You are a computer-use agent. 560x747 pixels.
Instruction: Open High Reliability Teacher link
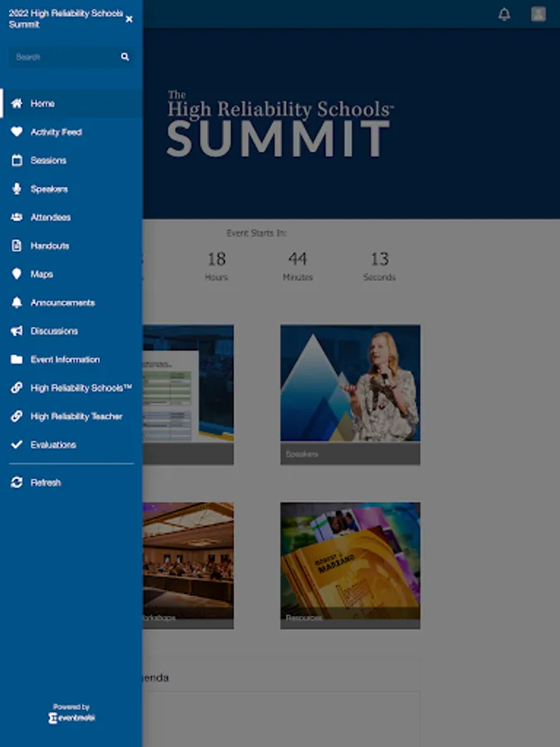coord(71,416)
